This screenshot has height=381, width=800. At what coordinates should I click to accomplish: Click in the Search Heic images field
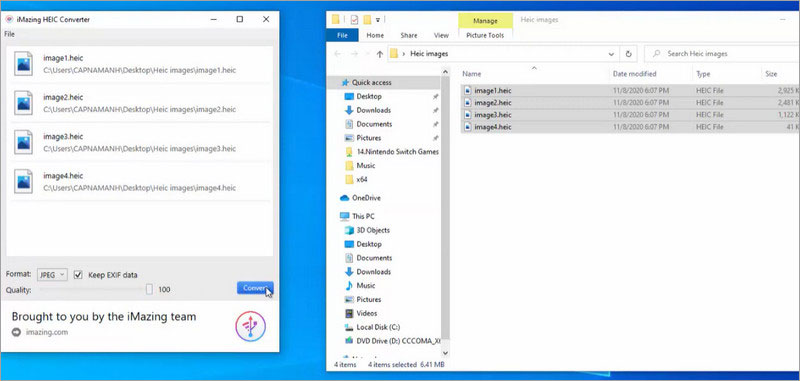(x=721, y=54)
